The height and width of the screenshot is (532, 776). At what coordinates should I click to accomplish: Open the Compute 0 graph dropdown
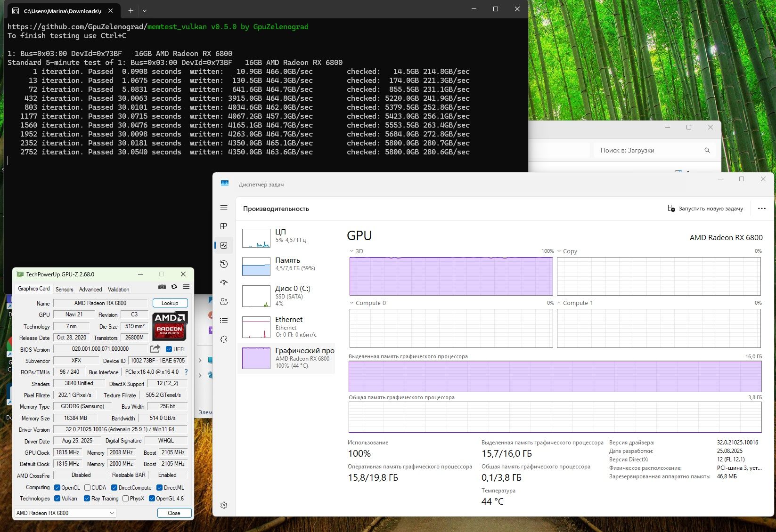[351, 303]
